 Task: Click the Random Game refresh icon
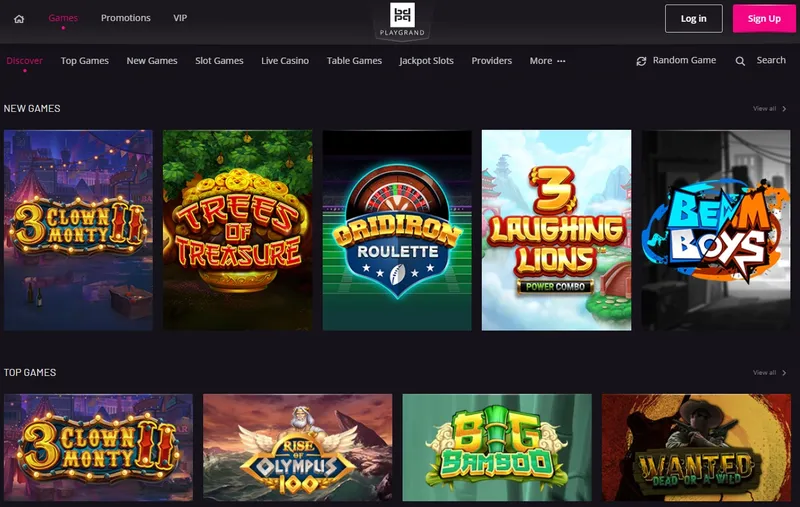[641, 61]
